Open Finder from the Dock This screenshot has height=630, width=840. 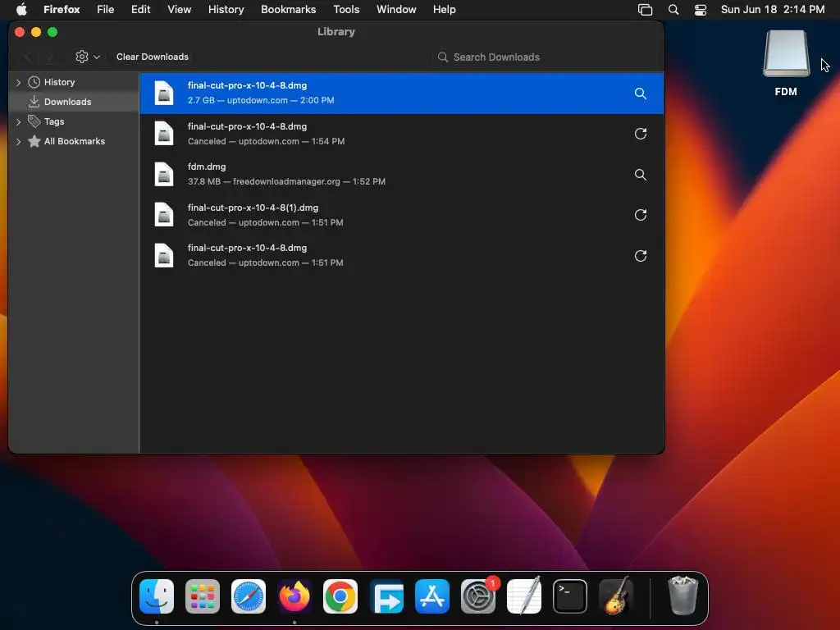coord(157,596)
